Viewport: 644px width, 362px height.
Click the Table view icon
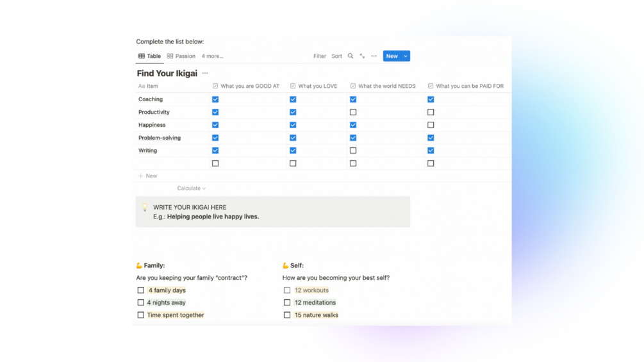click(141, 56)
